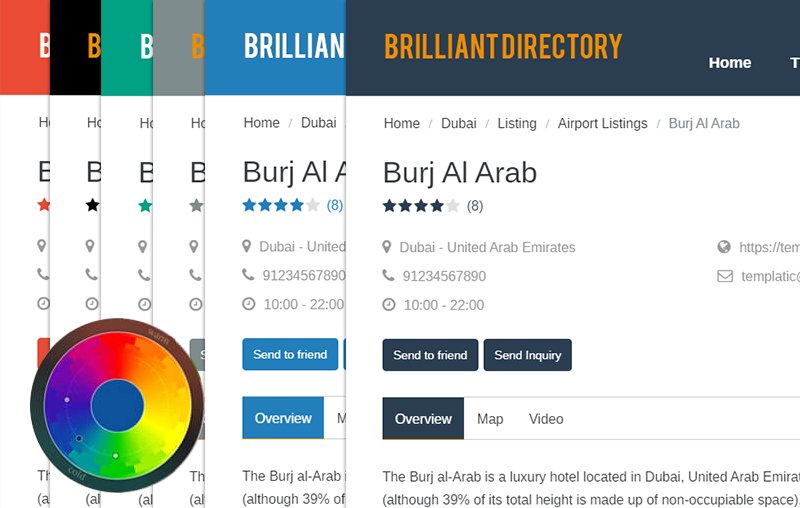Switch to the Video tab
Viewport: 800px width, 508px height.
coord(546,419)
